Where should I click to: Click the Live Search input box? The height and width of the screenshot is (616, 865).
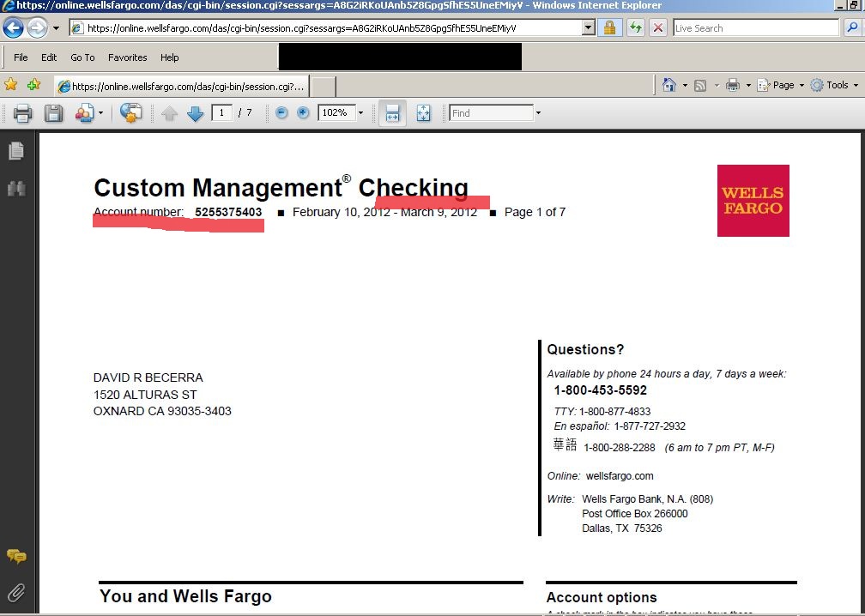756,28
